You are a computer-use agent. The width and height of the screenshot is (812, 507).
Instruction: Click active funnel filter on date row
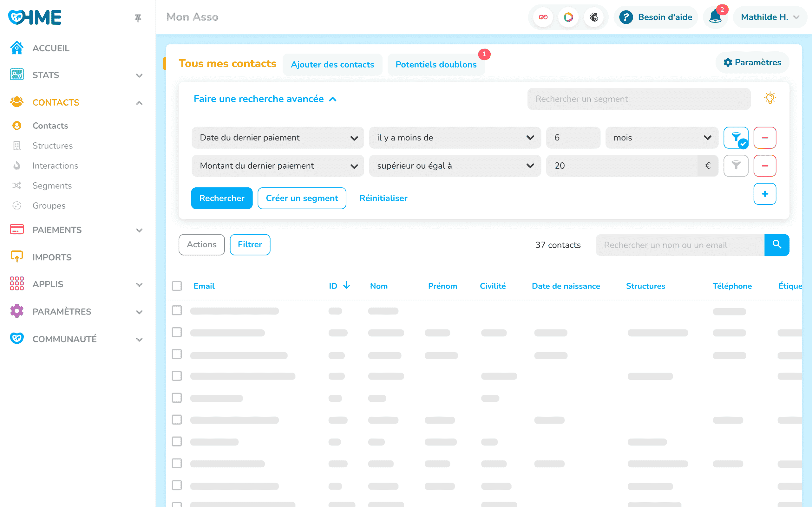pos(736,138)
